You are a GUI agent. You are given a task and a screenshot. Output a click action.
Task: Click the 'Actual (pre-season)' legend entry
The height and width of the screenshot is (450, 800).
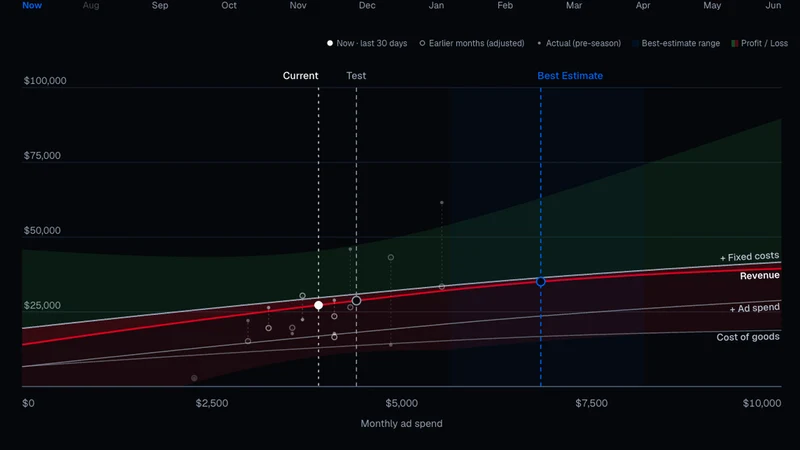(579, 43)
